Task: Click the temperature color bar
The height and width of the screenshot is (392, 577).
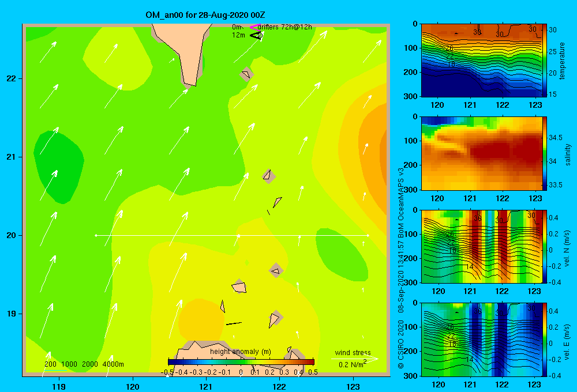Action: click(x=545, y=61)
